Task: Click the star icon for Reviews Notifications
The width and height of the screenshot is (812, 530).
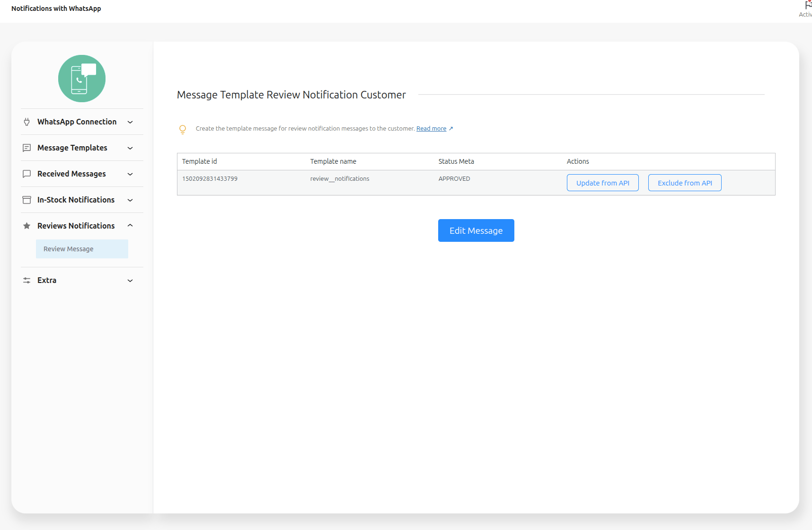Action: tap(27, 226)
